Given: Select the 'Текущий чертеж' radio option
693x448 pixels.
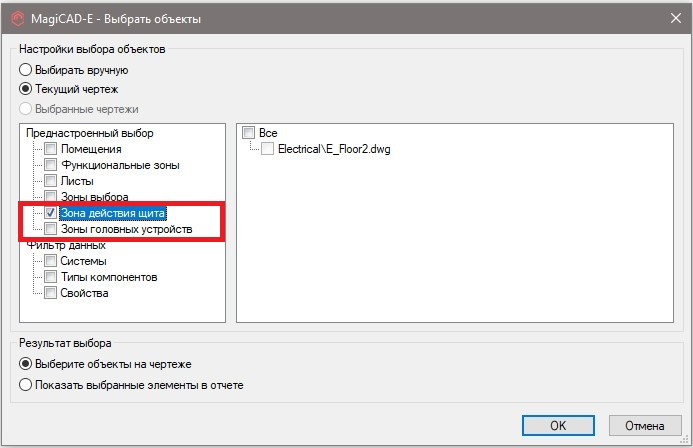Looking at the screenshot, I should 26,89.
